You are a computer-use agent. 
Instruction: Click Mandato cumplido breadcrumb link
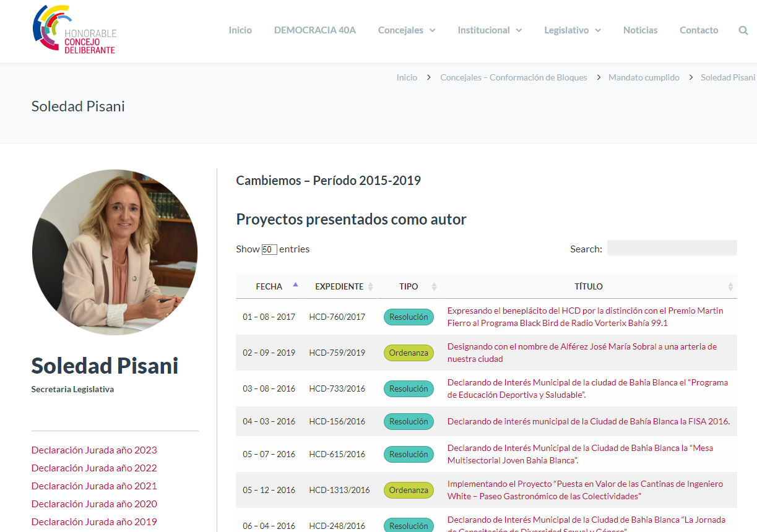pyautogui.click(x=644, y=77)
